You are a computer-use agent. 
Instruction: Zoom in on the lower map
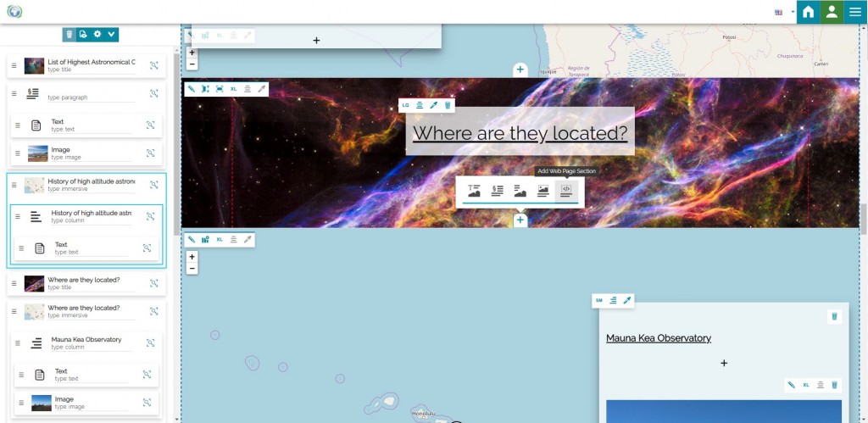(192, 256)
